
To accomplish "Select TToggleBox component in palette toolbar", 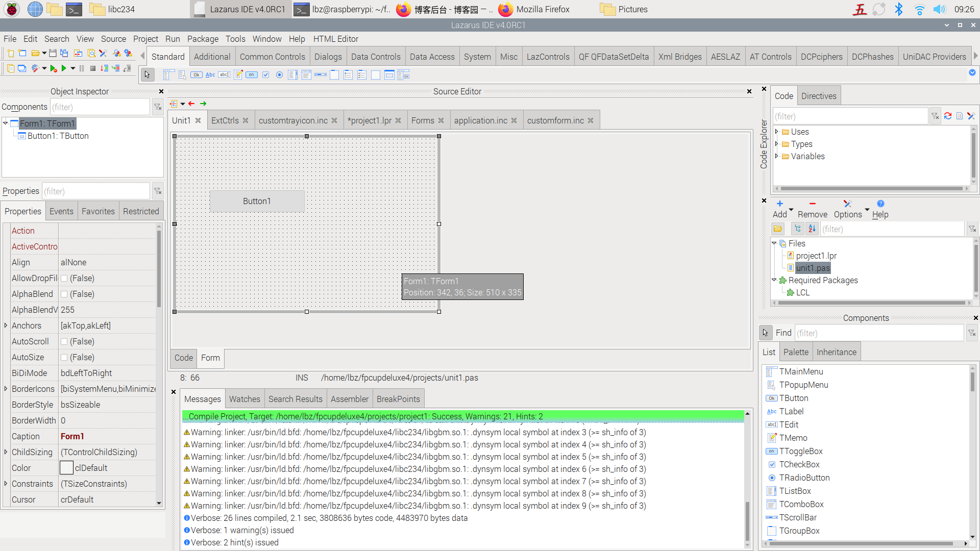I will click(x=252, y=75).
